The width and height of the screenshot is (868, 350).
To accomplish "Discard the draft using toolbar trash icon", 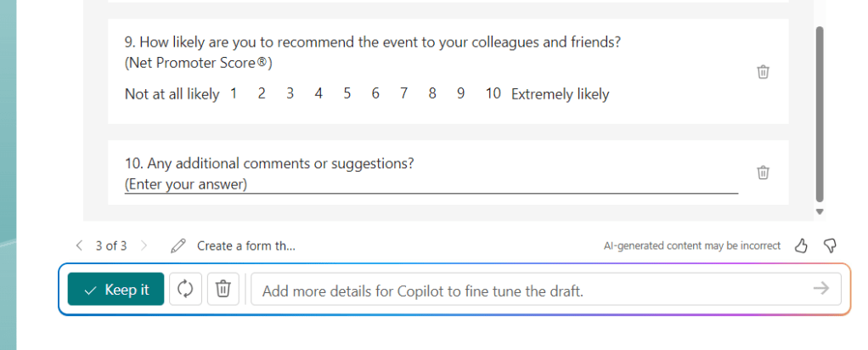I will point(223,290).
